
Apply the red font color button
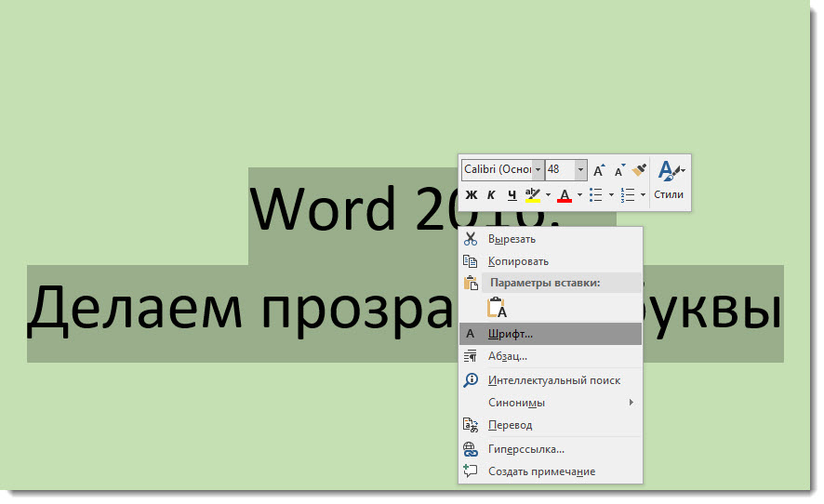click(564, 195)
